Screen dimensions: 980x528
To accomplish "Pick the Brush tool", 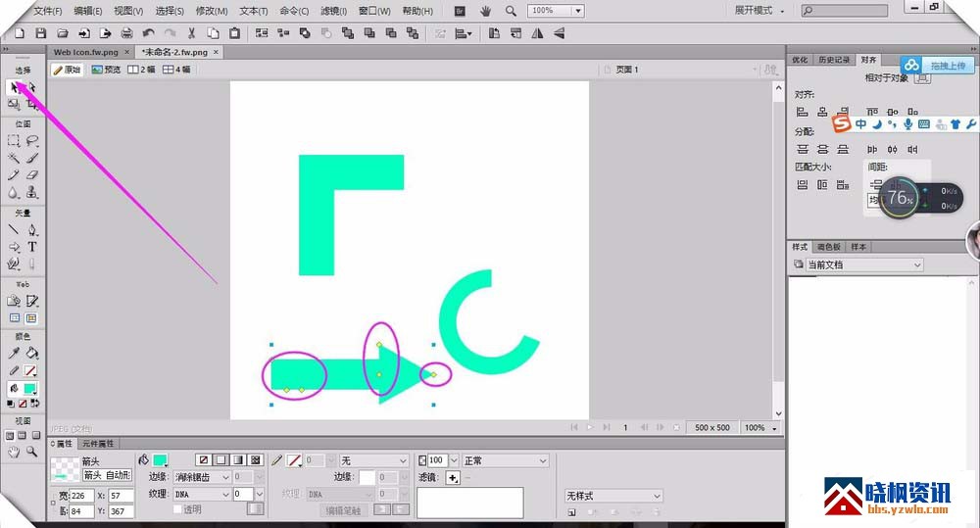I will click(x=32, y=158).
